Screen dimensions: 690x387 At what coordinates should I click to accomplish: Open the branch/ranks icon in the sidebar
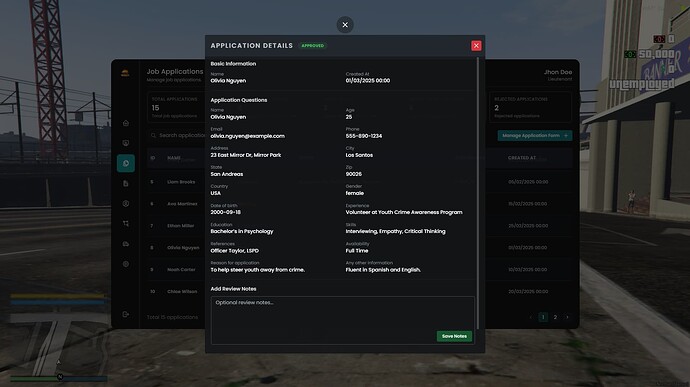point(126,224)
